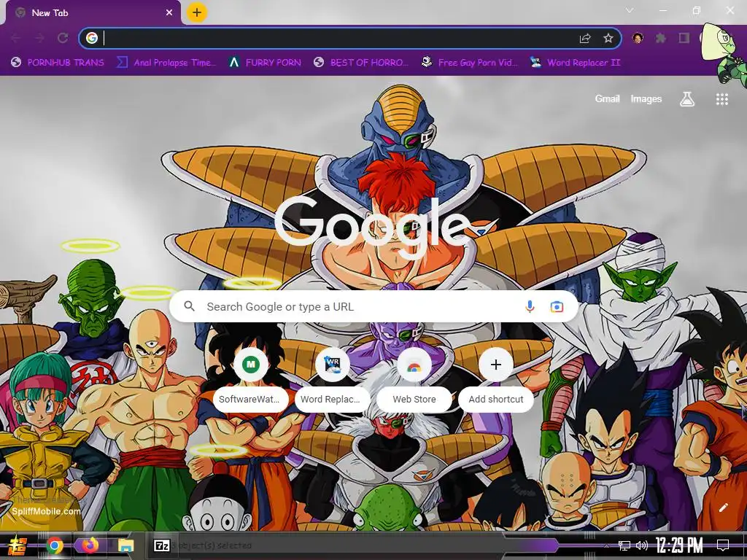Open the Start menu button in taskbar
Image resolution: width=747 pixels, height=560 pixels.
click(x=18, y=545)
